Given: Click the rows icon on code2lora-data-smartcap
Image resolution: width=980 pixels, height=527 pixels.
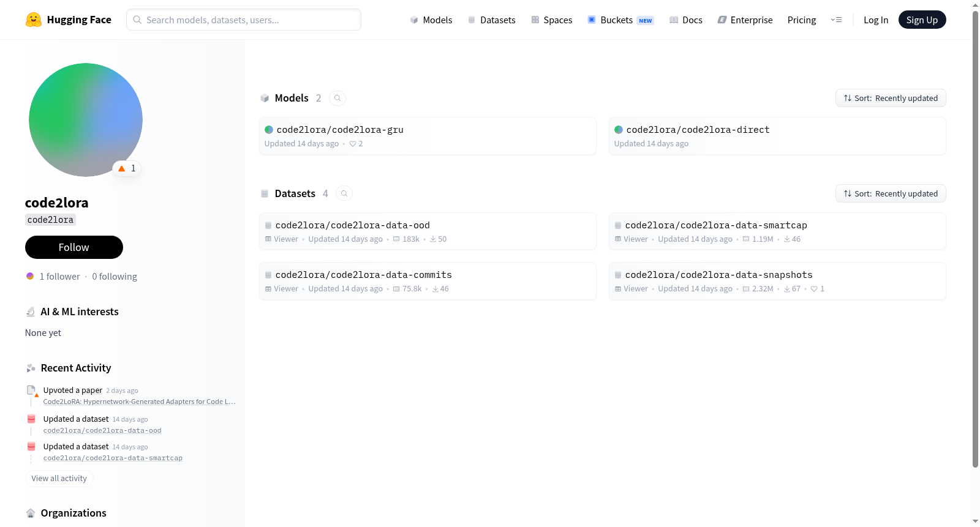Looking at the screenshot, I should click(746, 239).
